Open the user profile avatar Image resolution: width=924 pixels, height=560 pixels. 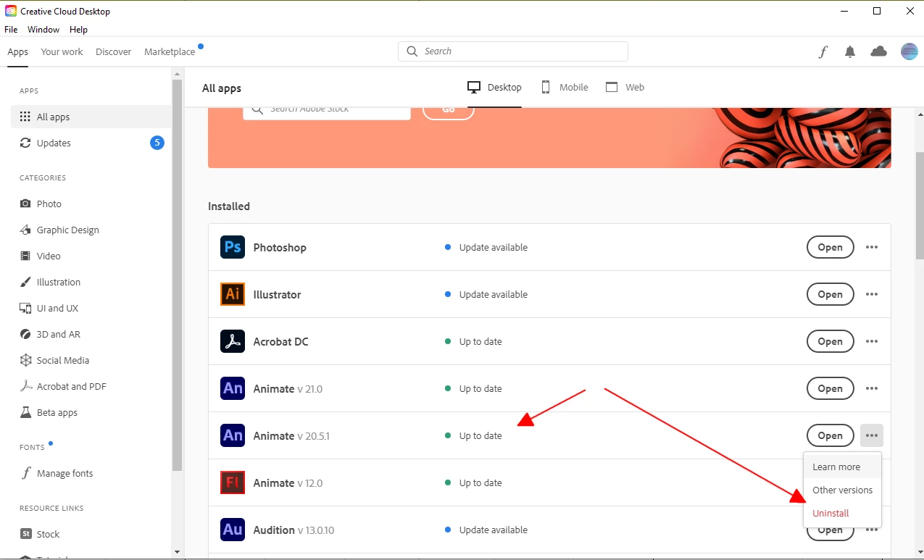pyautogui.click(x=909, y=51)
